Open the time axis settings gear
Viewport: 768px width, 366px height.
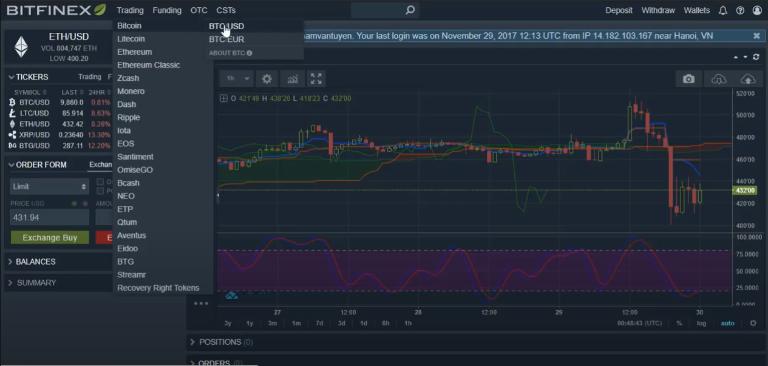pyautogui.click(x=753, y=323)
